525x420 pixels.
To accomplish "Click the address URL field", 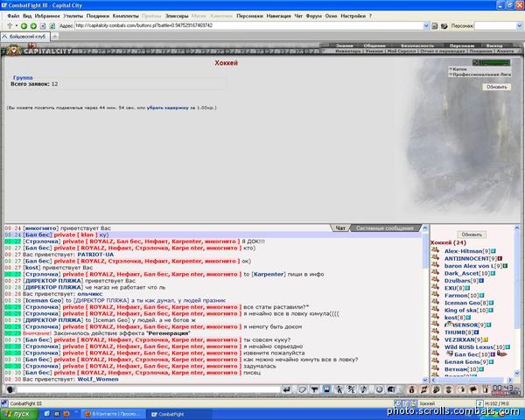I will 248,25.
